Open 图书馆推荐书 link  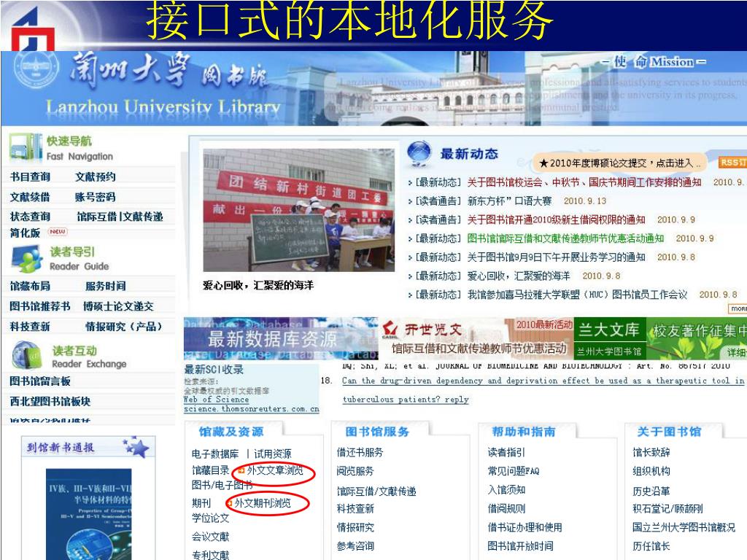click(40, 306)
